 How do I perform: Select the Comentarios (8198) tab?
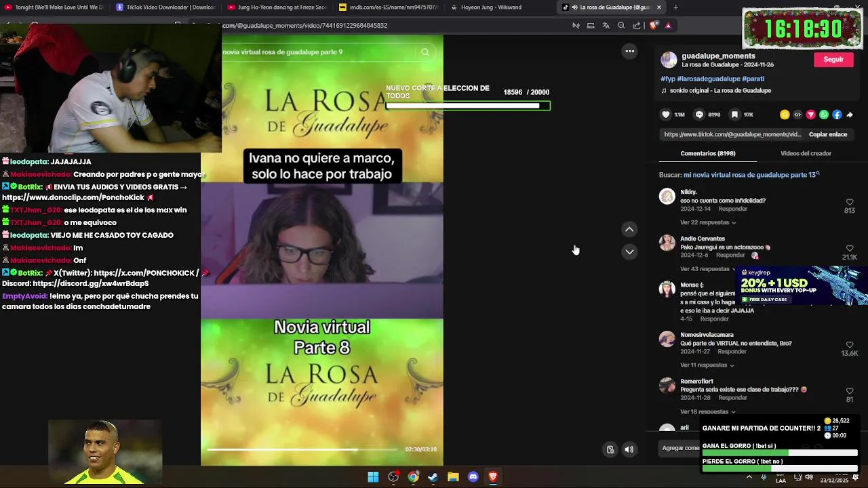(708, 153)
